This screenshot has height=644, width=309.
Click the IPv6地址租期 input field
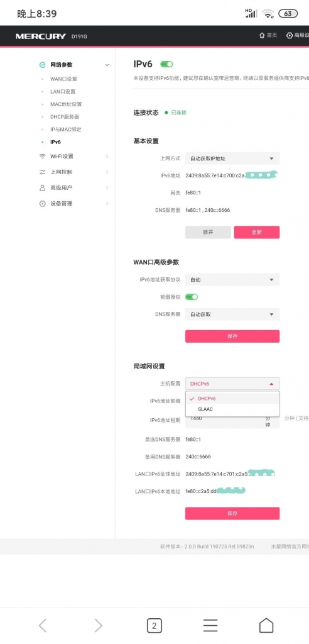click(232, 421)
